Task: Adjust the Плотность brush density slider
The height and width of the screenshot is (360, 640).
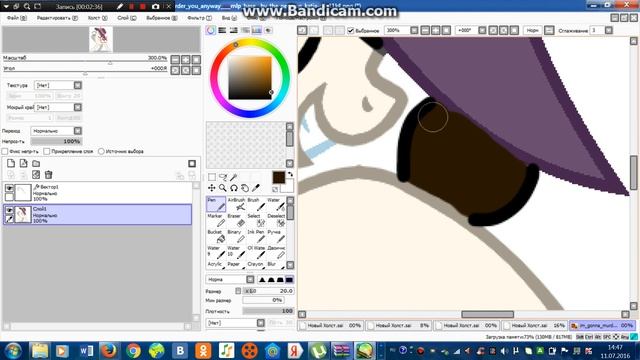Action: [268, 311]
